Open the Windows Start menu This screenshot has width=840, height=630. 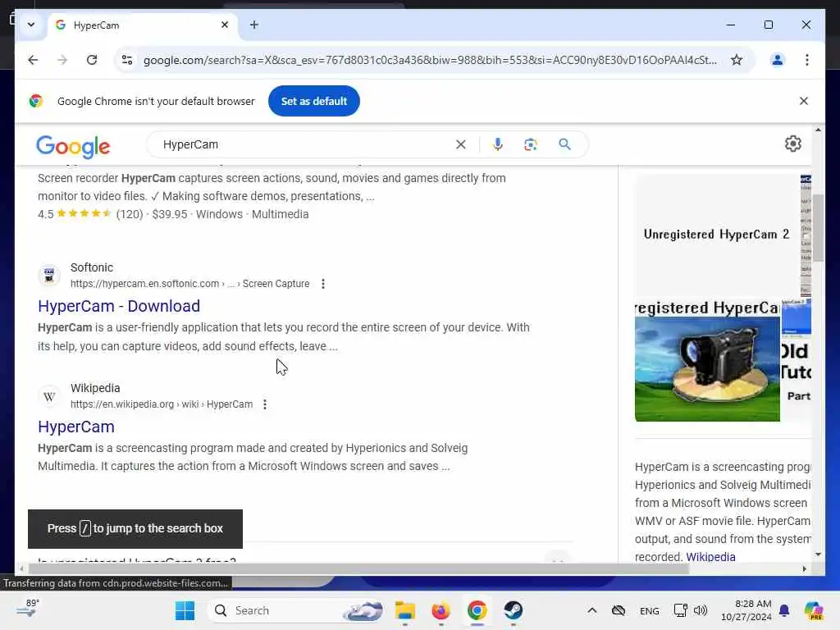click(185, 610)
